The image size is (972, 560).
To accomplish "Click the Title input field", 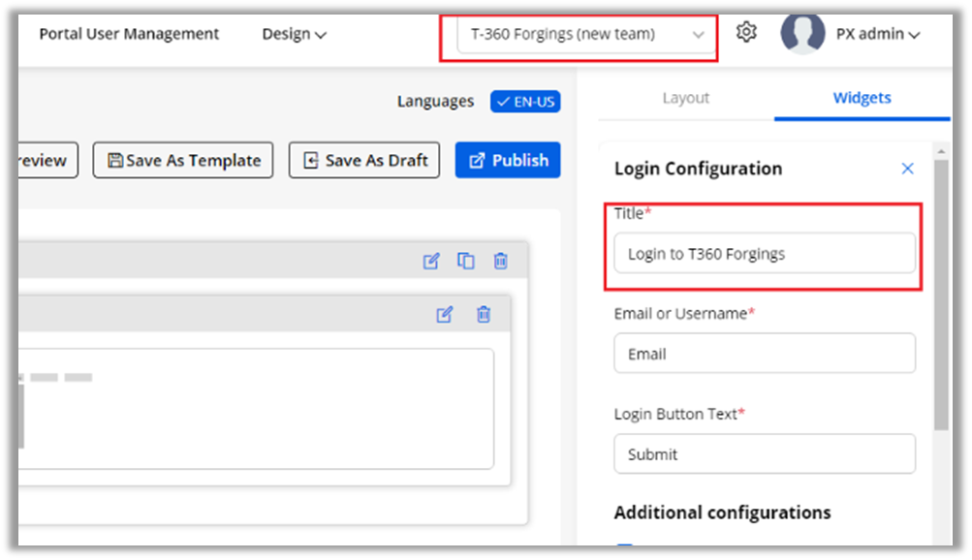I will coord(764,254).
